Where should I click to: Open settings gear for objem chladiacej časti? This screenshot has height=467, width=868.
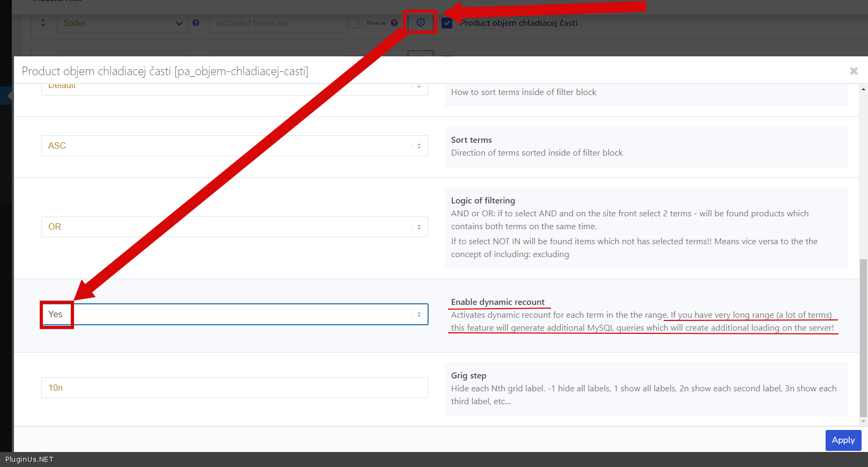[x=421, y=23]
